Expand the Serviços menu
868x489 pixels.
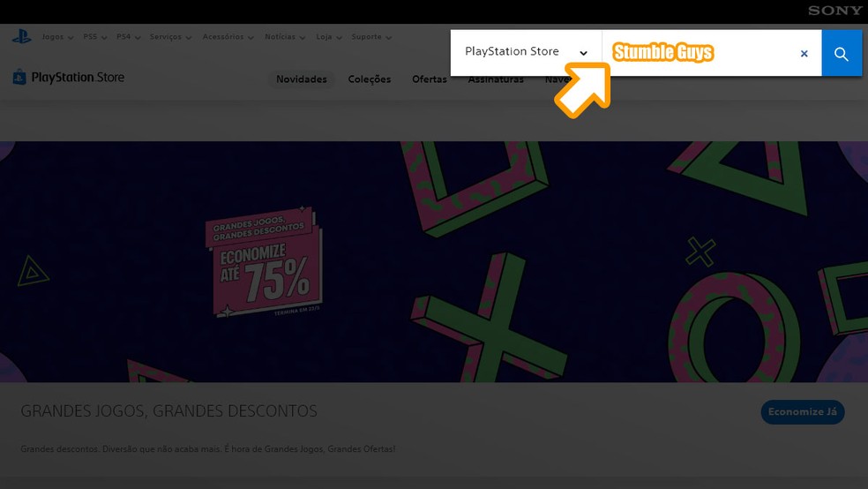pos(170,37)
